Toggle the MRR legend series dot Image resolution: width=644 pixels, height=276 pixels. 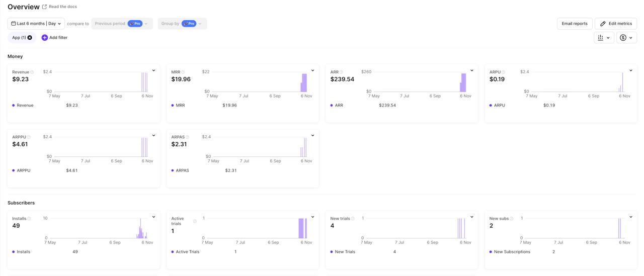(x=173, y=106)
